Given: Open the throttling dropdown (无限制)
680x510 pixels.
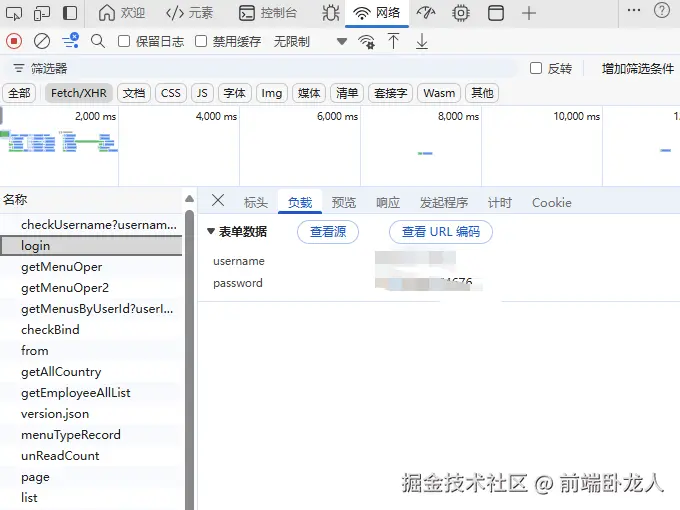Looking at the screenshot, I should [x=310, y=42].
